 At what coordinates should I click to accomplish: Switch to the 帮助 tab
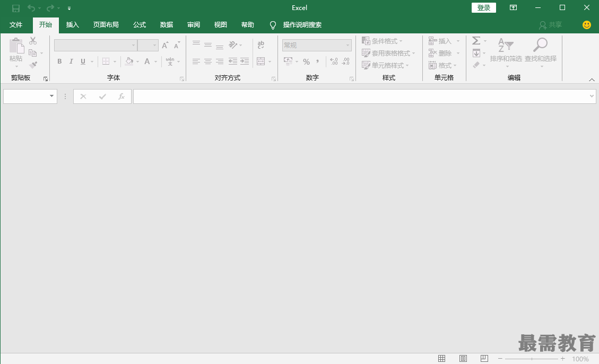[x=248, y=25]
